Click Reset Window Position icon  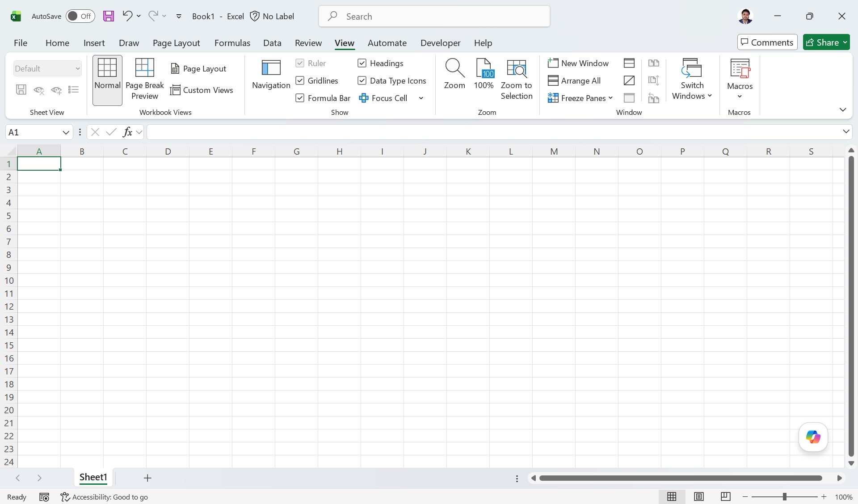[x=654, y=98]
